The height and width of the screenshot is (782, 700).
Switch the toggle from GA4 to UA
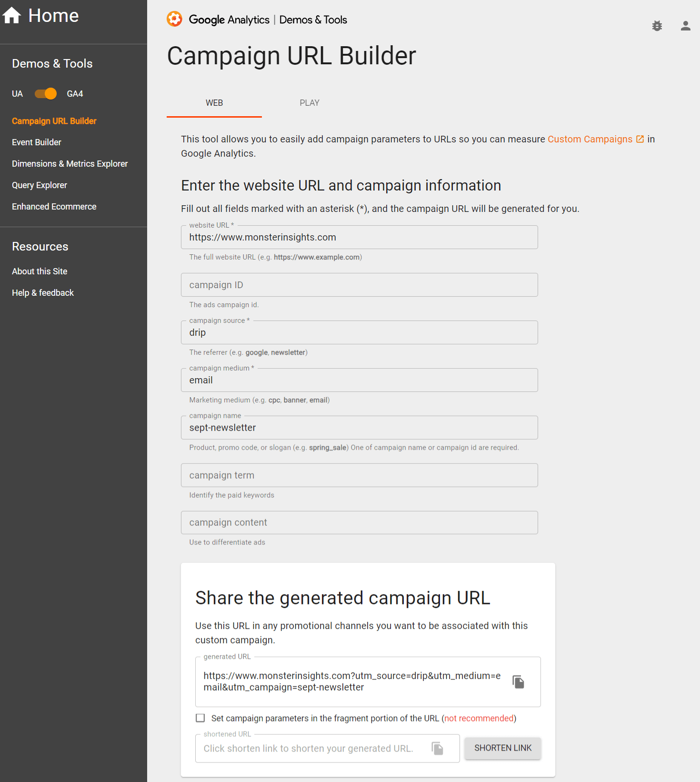pyautogui.click(x=45, y=94)
